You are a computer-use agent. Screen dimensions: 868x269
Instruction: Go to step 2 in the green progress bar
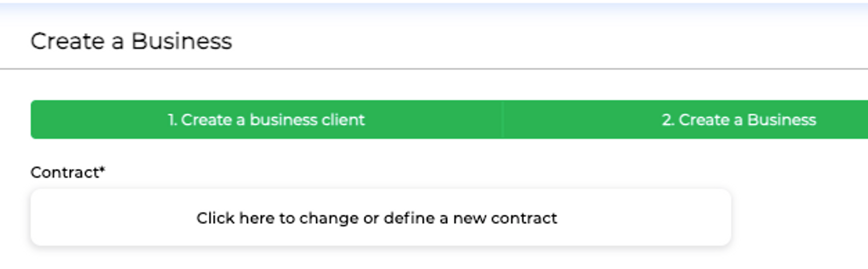coord(738,120)
